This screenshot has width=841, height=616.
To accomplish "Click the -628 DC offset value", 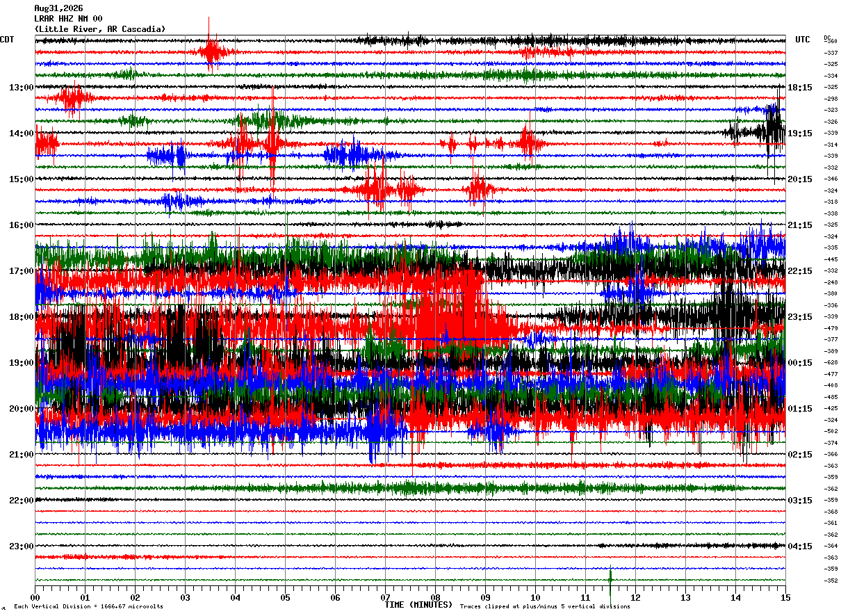I will 831,362.
